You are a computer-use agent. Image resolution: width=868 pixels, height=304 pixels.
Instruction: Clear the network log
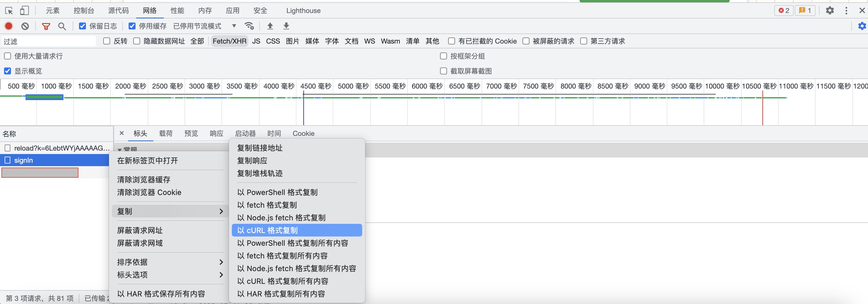coord(25,26)
